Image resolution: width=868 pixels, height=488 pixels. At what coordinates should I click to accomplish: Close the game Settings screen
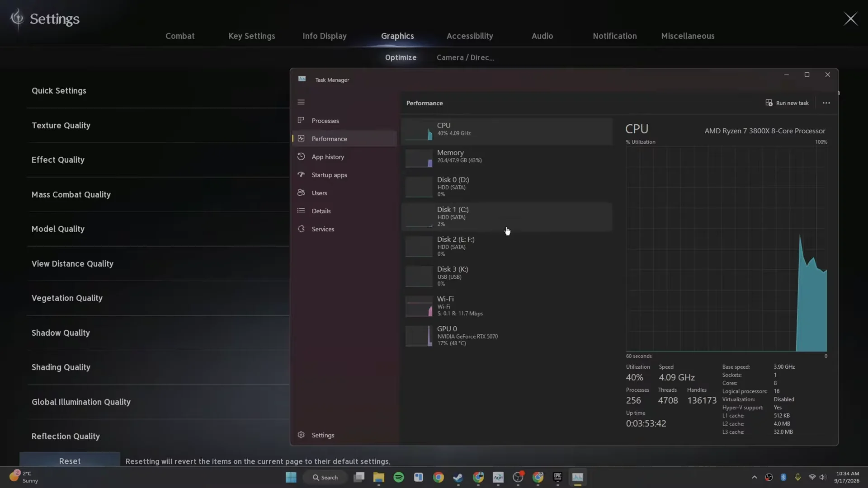click(x=851, y=19)
